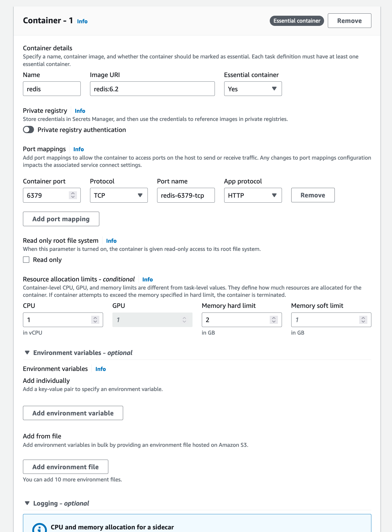Click the Container port stepper arrows
The width and height of the screenshot is (392, 532).
click(x=73, y=195)
